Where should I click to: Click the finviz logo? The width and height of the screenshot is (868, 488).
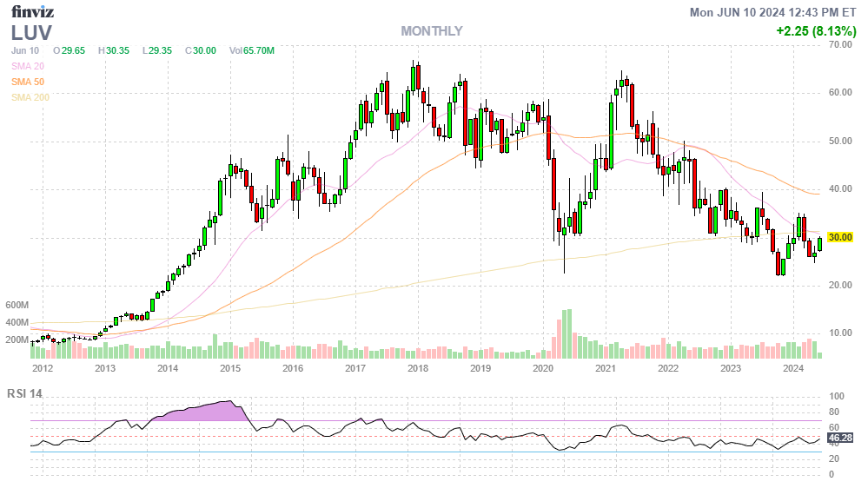point(33,12)
